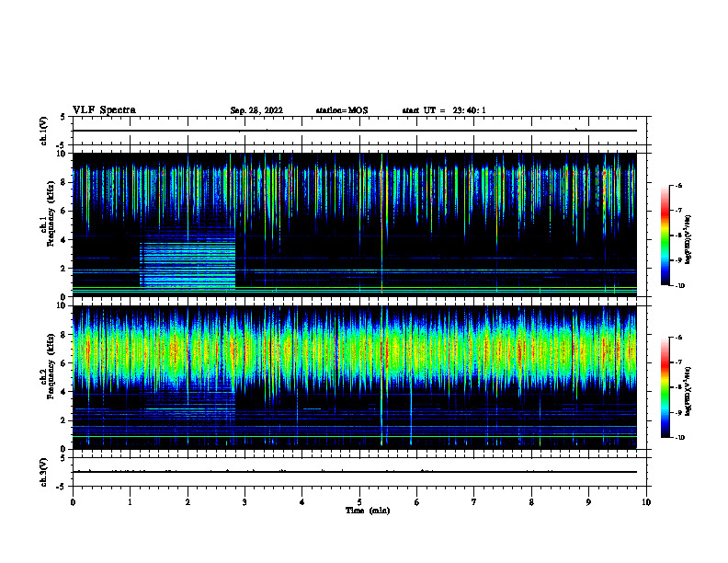Click the "ch.3(V)" waveform axis label
Image resolution: width=728 pixels, height=563 pixels.
[43, 472]
